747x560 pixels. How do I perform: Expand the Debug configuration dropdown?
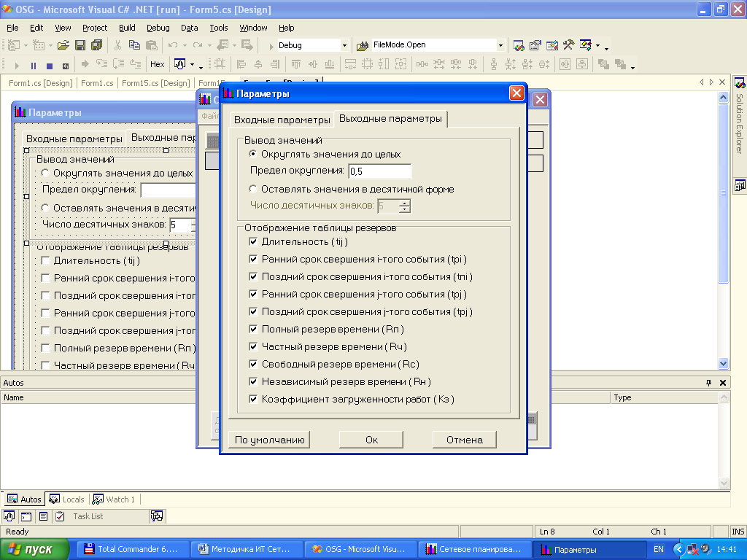tap(344, 45)
